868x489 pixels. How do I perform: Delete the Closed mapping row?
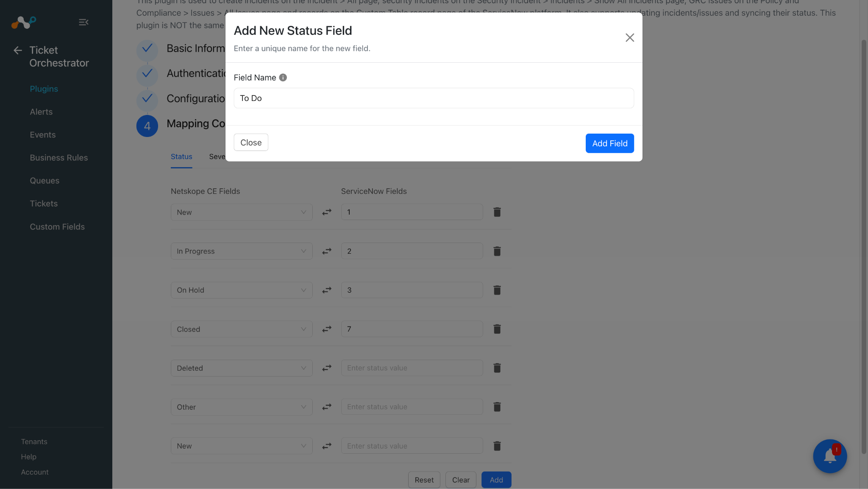[x=497, y=329]
